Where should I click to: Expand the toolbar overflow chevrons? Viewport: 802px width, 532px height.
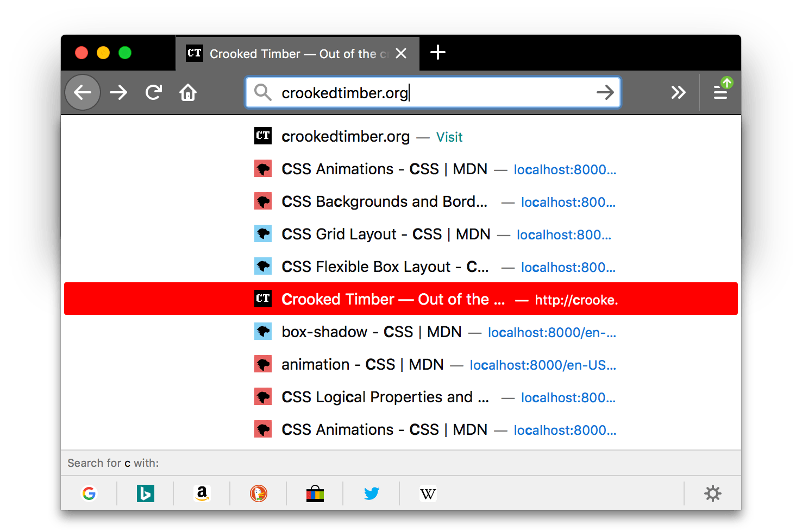point(678,92)
